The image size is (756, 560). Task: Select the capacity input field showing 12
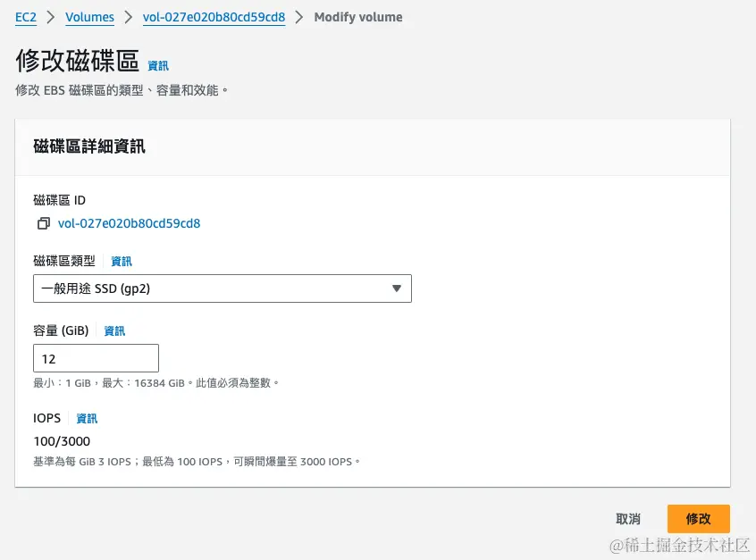[96, 357]
